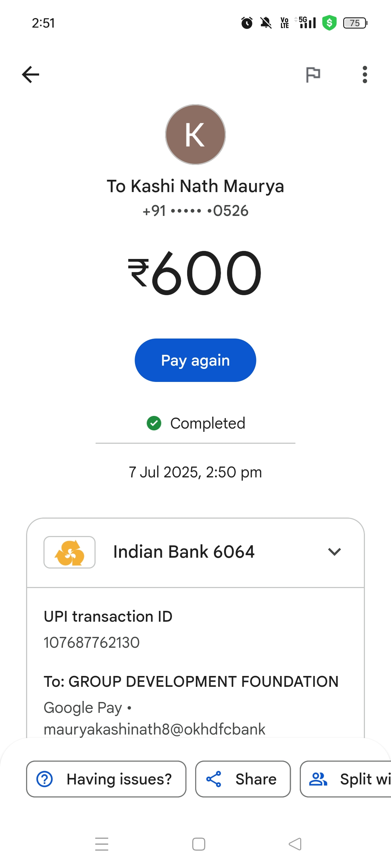Tap the ₹600 amount text
Viewport: 391px width, 868px height.
[x=195, y=273]
